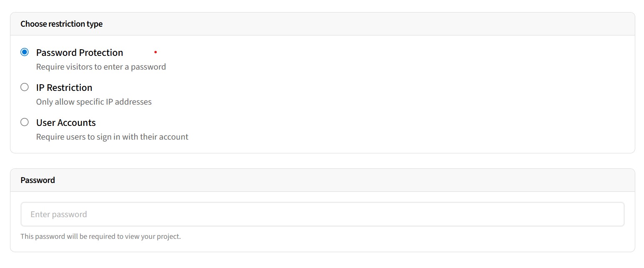
Task: Click the text Require visitors to enter a password
Action: tap(101, 66)
